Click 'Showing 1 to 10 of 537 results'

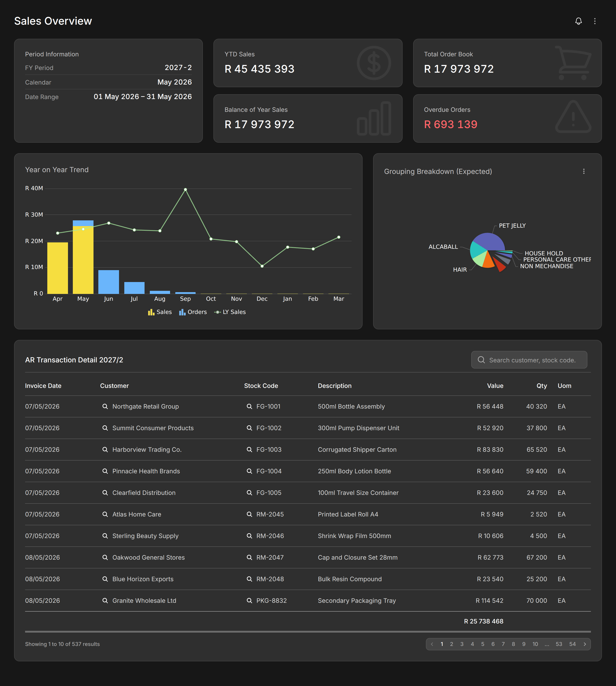62,644
